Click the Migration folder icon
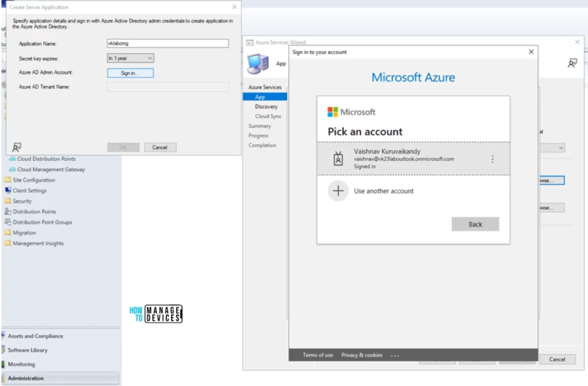The height and width of the screenshot is (386, 588). point(7,232)
